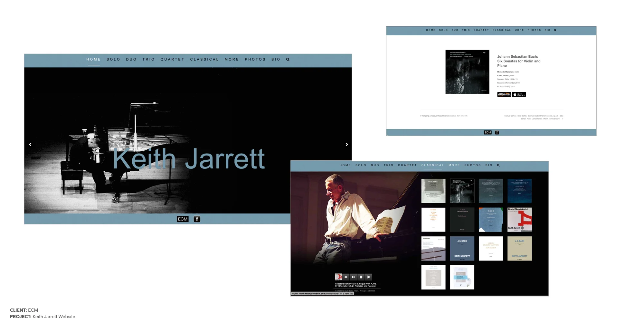
Task: Choose TRIO in the Classical page navigation
Action: point(389,165)
